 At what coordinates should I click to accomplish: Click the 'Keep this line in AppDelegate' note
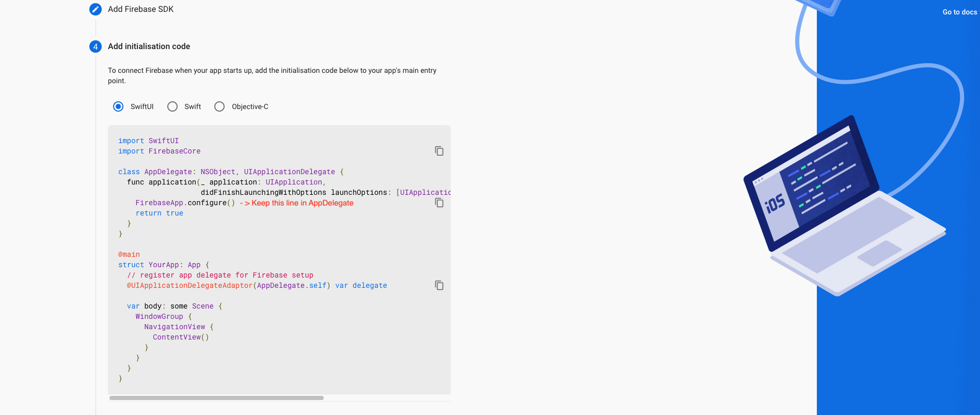[x=297, y=203]
